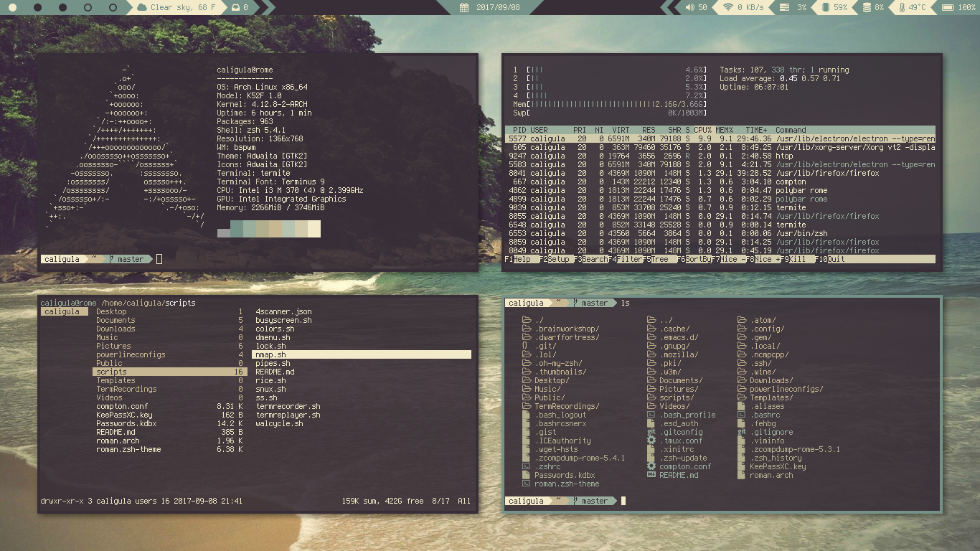Click the folder icon beside .brainworkshop/ in ls output
The width and height of the screenshot is (980, 551).
tap(527, 329)
